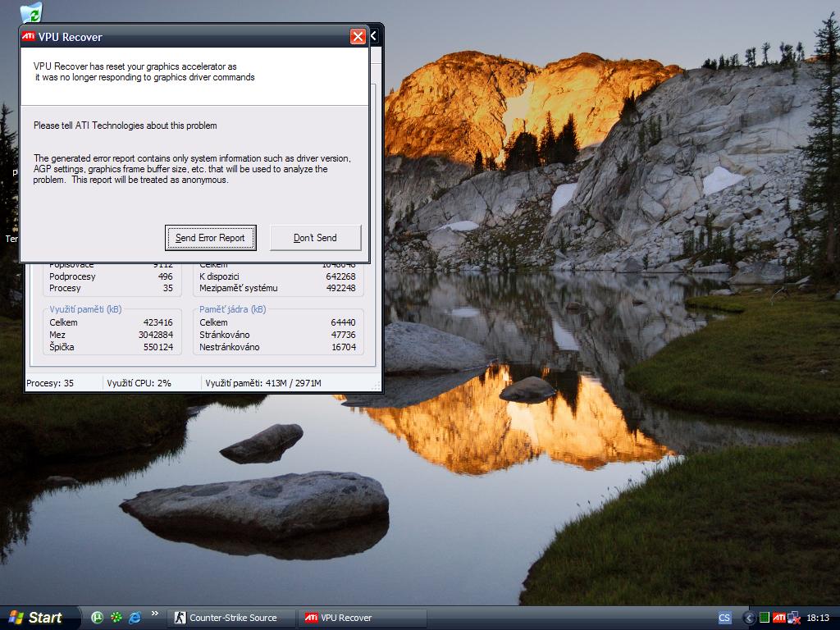This screenshot has height=630, width=840.
Task: Click the "Mezipaměť systému" value 492248
Action: (x=340, y=288)
